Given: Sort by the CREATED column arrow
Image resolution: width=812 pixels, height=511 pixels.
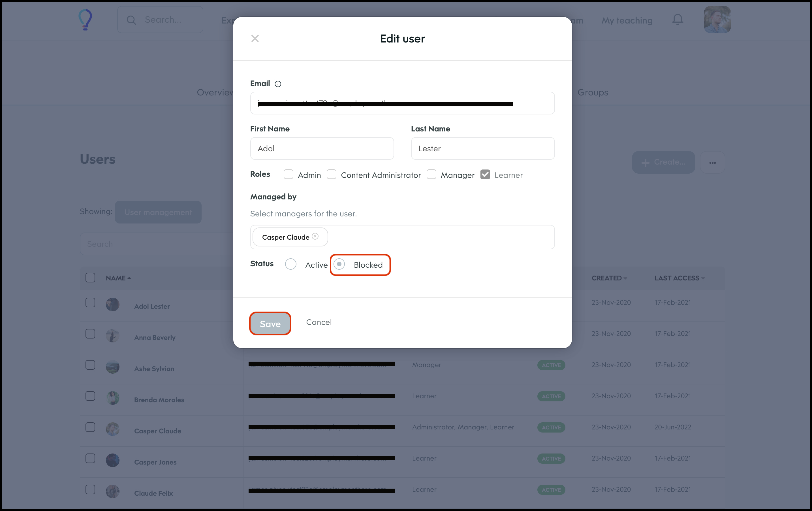Looking at the screenshot, I should tap(625, 278).
